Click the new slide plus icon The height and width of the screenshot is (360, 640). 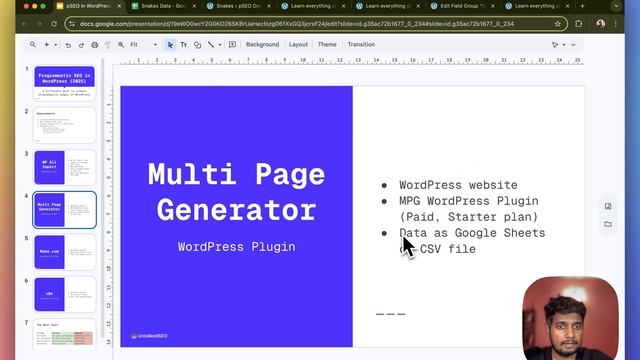click(x=47, y=44)
